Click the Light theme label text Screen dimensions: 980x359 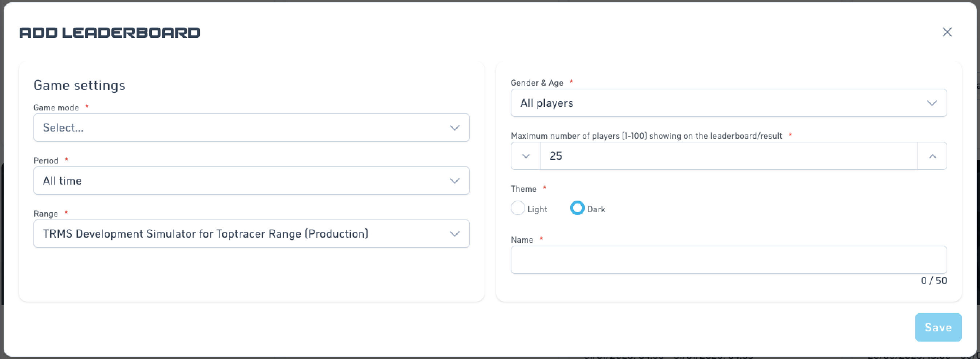[x=537, y=209]
